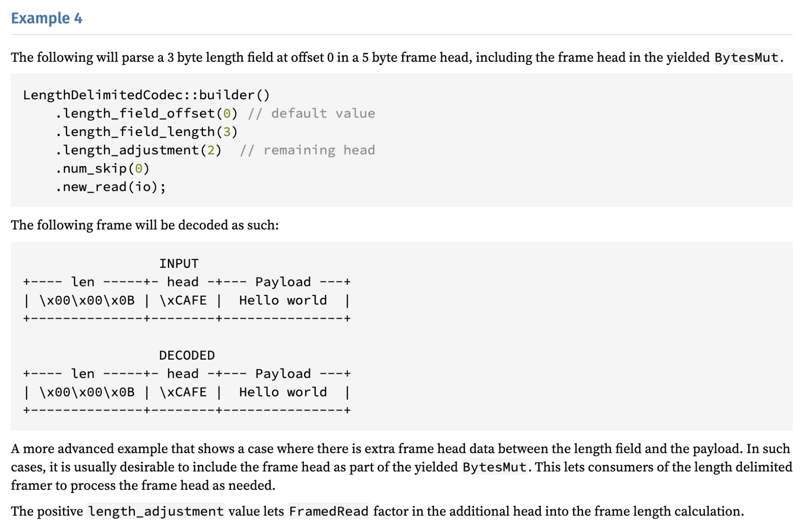Click the "// remaining head" code comment
This screenshot has height=529, width=812.
pos(307,150)
